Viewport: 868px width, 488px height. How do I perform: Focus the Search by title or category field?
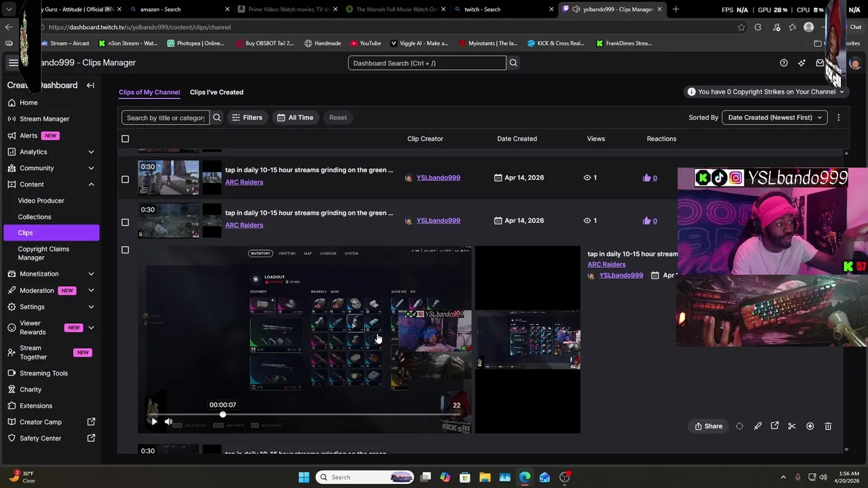pyautogui.click(x=165, y=117)
